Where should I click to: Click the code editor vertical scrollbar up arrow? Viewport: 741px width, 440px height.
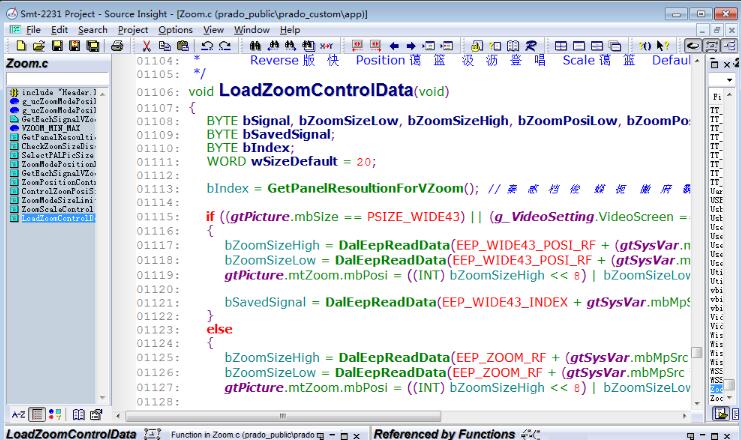point(697,64)
